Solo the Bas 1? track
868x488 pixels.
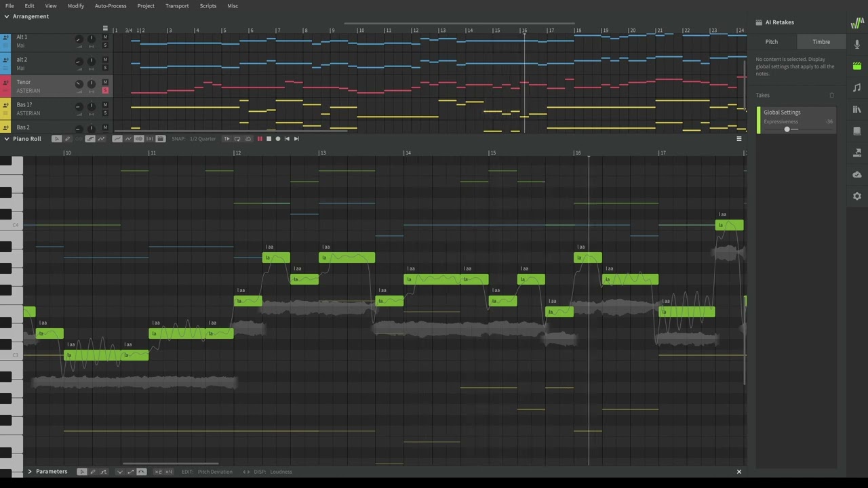tap(105, 113)
